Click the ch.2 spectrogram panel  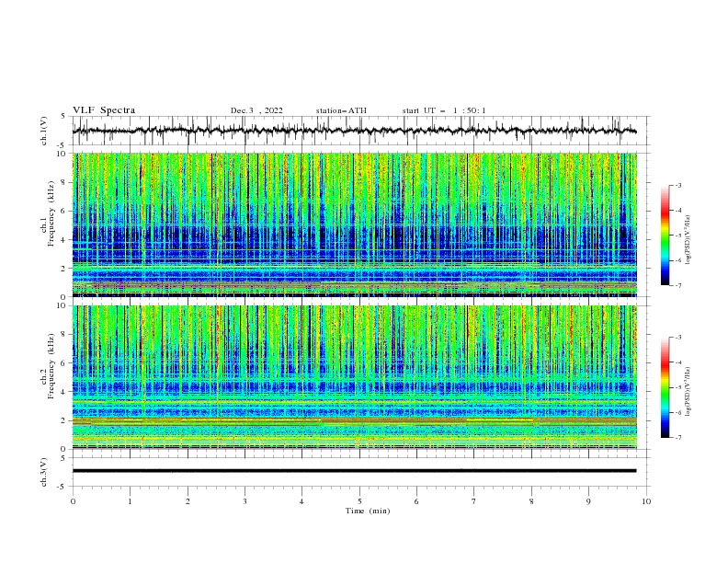355,377
